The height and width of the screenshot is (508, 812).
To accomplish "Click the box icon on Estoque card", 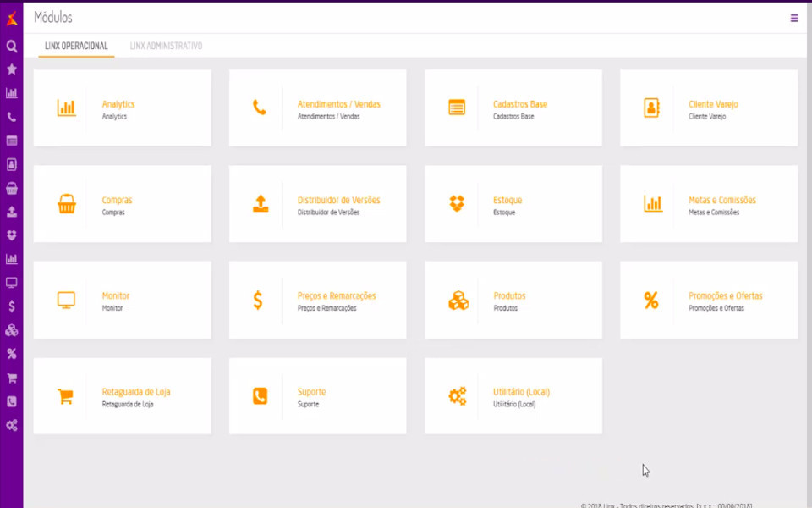I will coord(457,203).
